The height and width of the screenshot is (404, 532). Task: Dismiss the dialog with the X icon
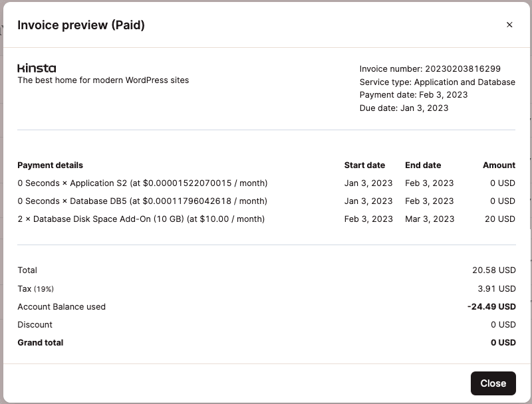pyautogui.click(x=509, y=25)
